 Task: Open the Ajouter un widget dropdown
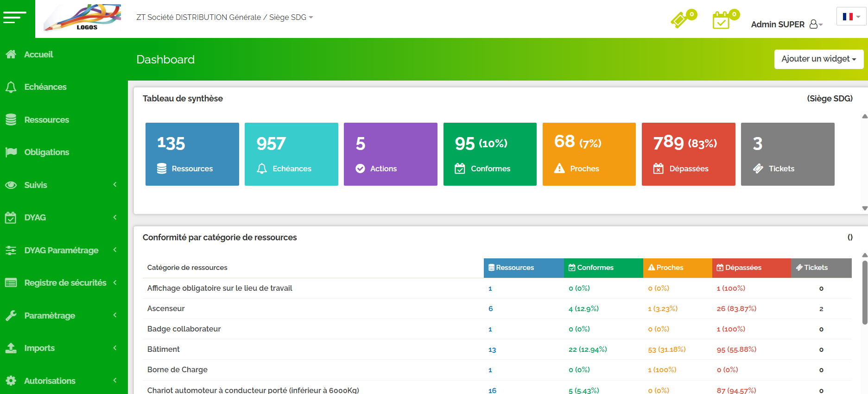[x=818, y=59]
